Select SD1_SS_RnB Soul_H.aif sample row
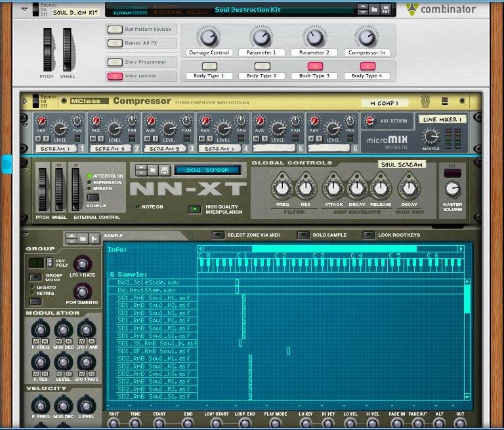The image size is (504, 430). coord(157,343)
